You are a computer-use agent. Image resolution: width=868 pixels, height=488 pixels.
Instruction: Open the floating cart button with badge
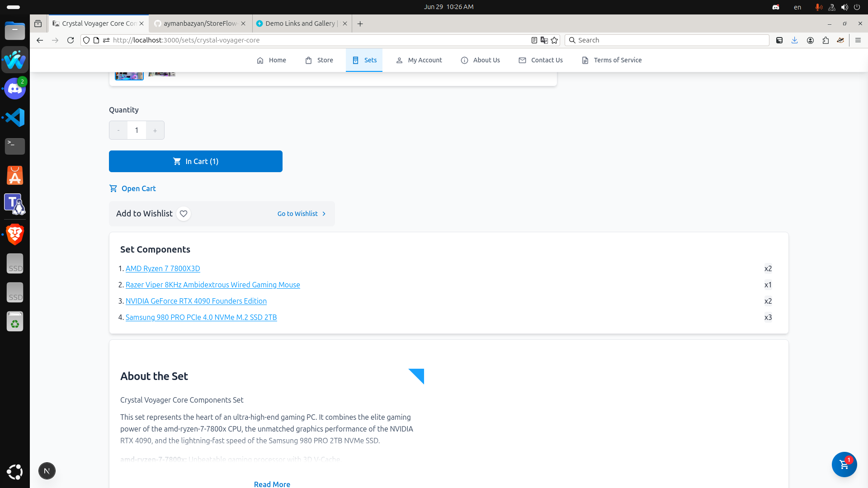pyautogui.click(x=844, y=465)
